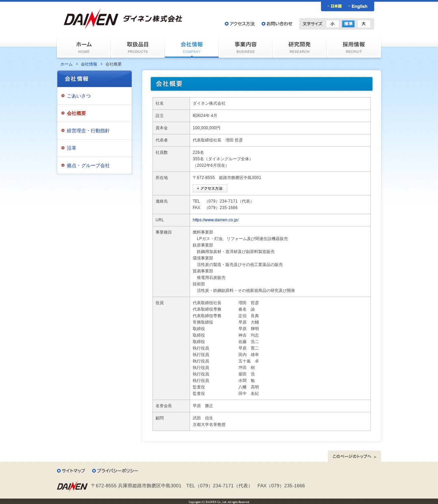This screenshot has height=504, width=438.
Task: Click the 武田 信生 advisor name
Action: tap(203, 418)
